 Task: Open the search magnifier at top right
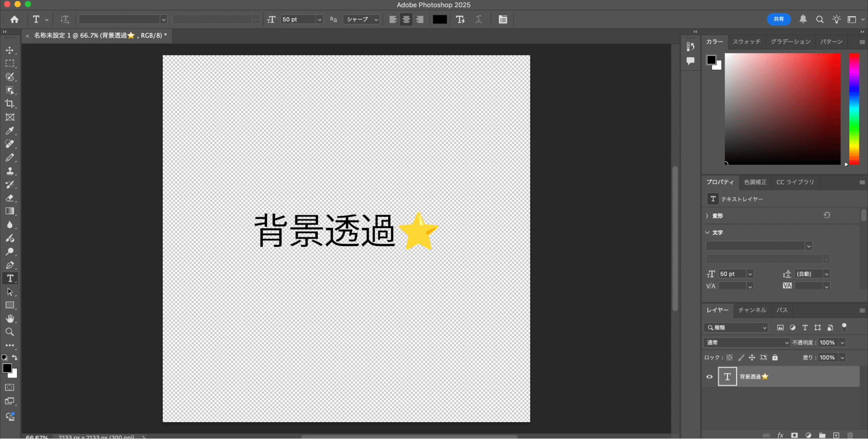[820, 20]
